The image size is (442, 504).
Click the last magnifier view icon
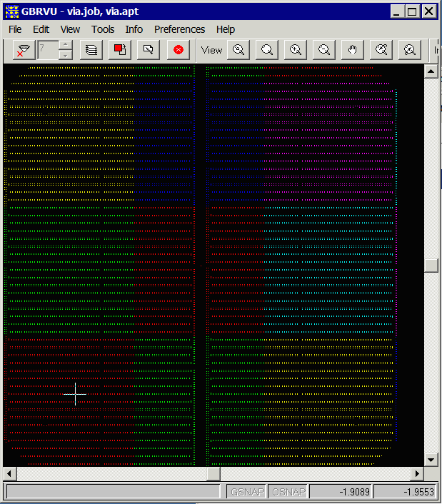point(410,50)
